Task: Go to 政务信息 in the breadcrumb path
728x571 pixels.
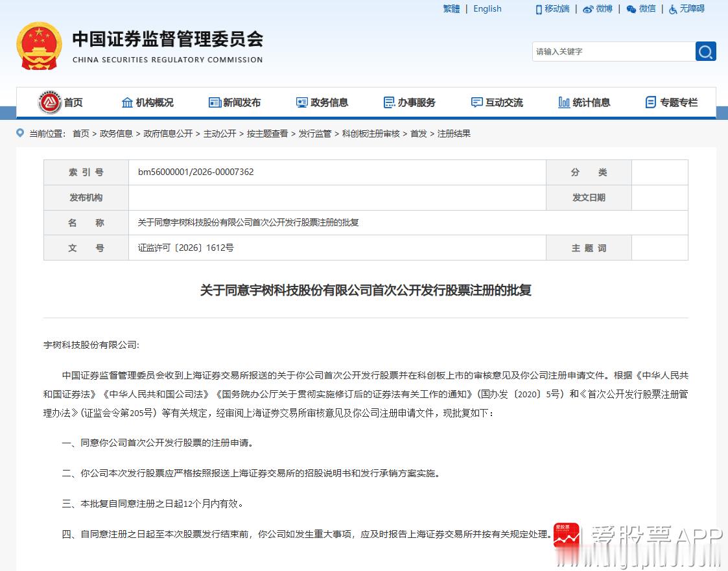Action: (x=116, y=134)
